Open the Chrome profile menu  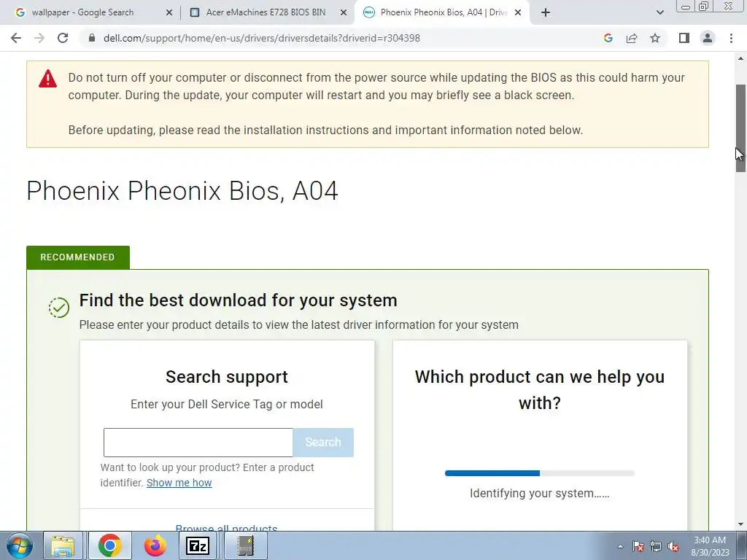click(708, 38)
